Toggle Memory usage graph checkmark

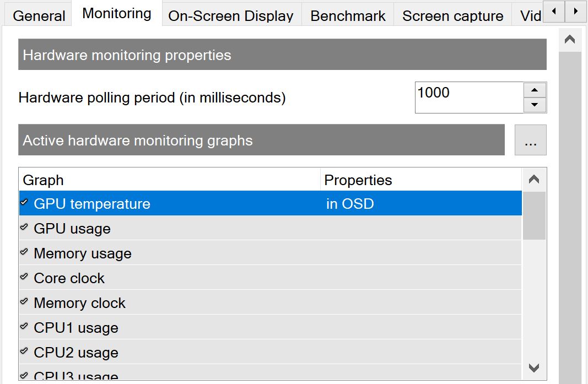coord(24,252)
